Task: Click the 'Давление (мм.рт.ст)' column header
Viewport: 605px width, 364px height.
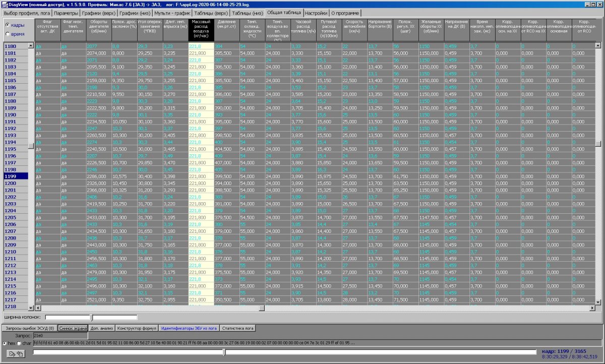Action: tap(227, 30)
